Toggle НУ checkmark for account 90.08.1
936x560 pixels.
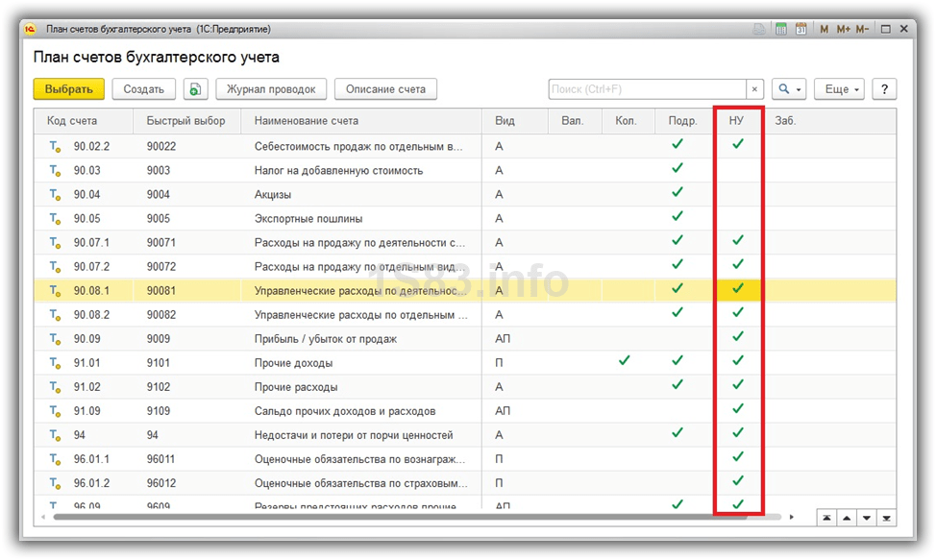738,288
